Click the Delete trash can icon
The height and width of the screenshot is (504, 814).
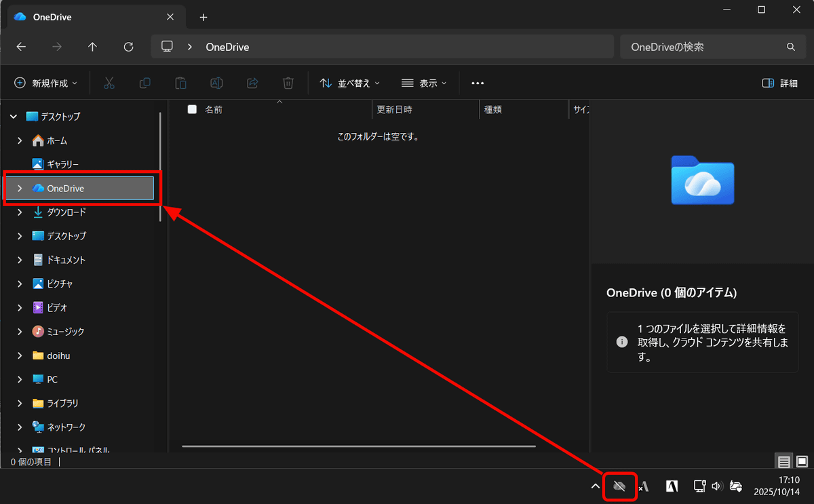point(288,83)
